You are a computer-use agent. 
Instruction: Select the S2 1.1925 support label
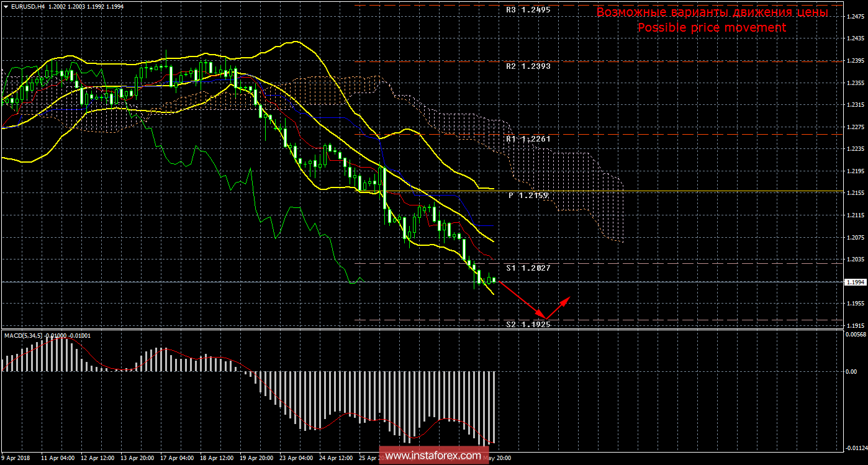coord(528,324)
